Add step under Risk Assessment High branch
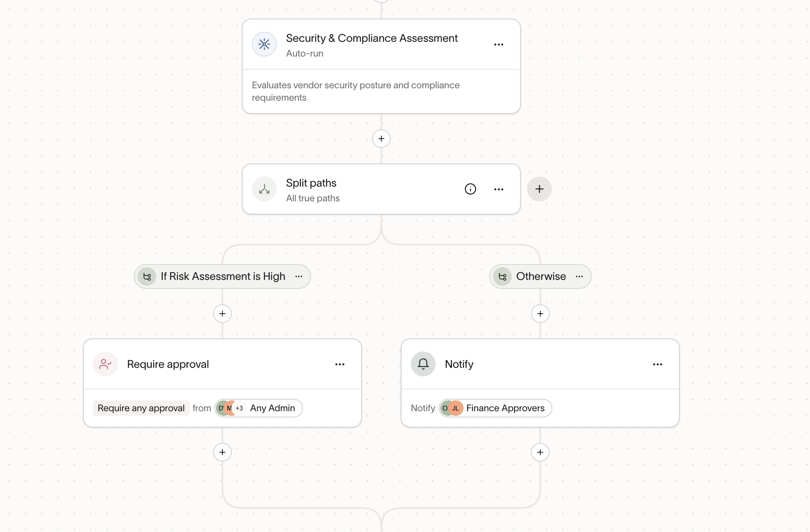 [222, 314]
